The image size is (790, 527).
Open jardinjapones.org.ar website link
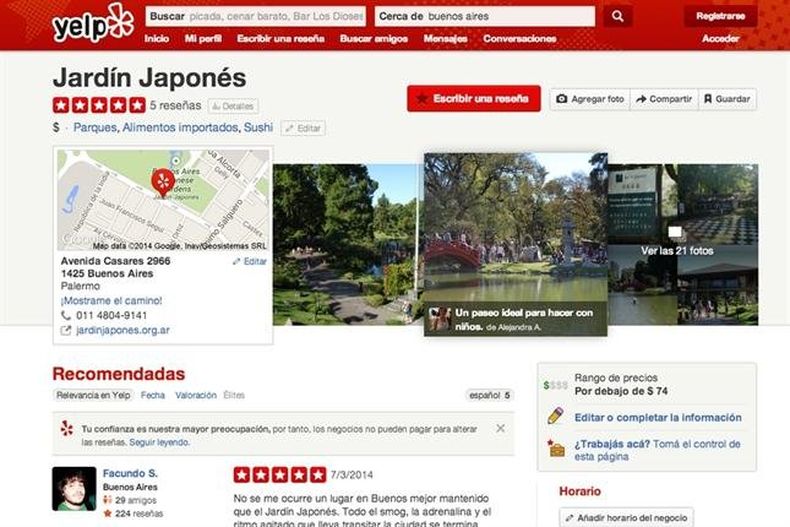[x=123, y=331]
